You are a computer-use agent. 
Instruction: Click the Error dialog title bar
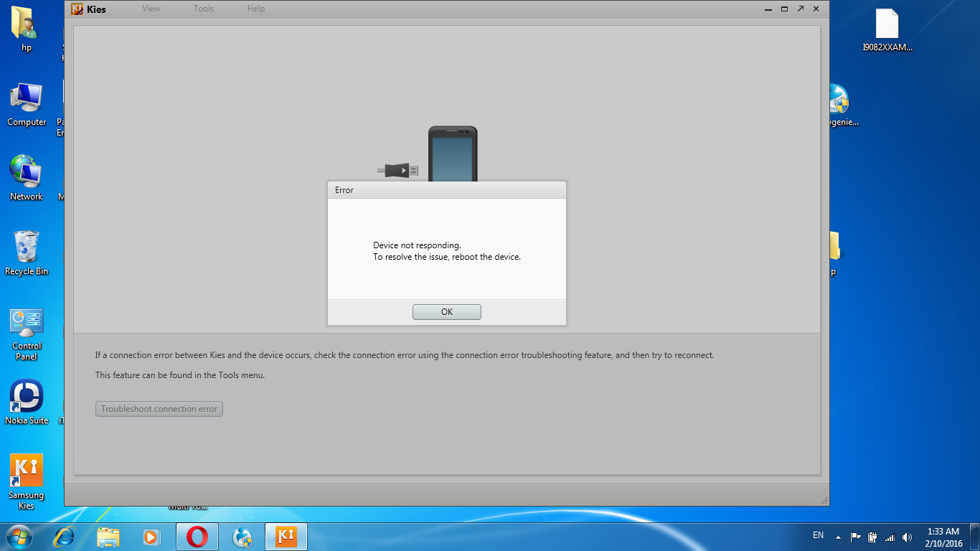tap(446, 190)
